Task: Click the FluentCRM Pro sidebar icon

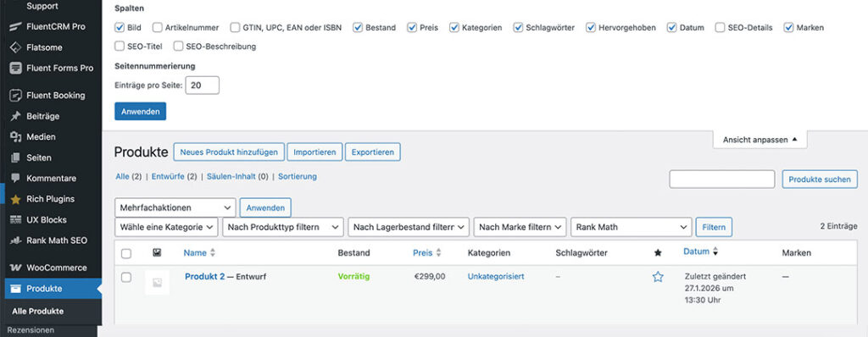Action: click(x=15, y=26)
